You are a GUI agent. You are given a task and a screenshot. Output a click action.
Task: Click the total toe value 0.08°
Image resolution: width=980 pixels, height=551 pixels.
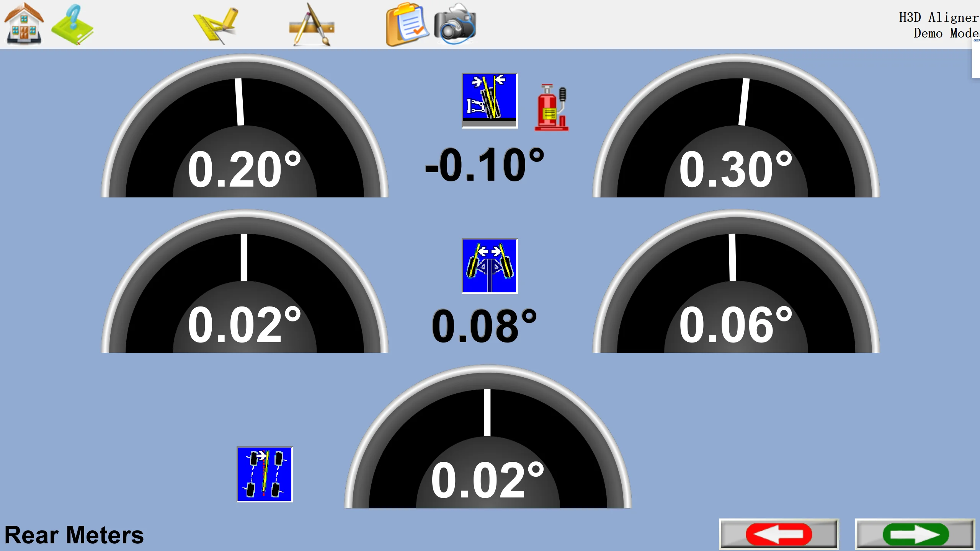point(485,326)
